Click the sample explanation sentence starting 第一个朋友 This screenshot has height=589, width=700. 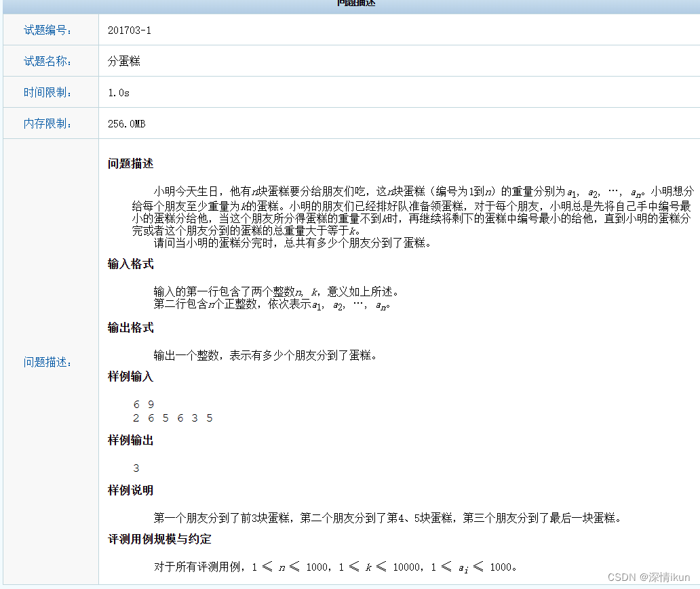(x=387, y=518)
